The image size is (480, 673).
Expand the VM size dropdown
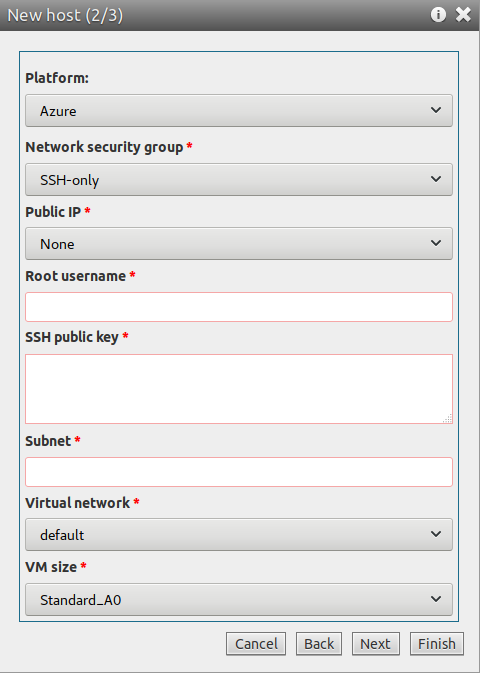click(239, 599)
